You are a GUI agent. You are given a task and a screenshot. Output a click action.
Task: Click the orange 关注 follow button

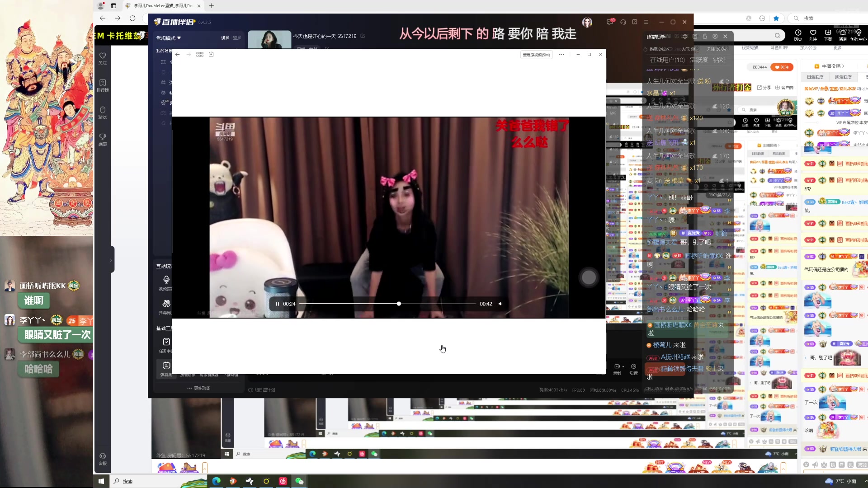click(x=782, y=67)
